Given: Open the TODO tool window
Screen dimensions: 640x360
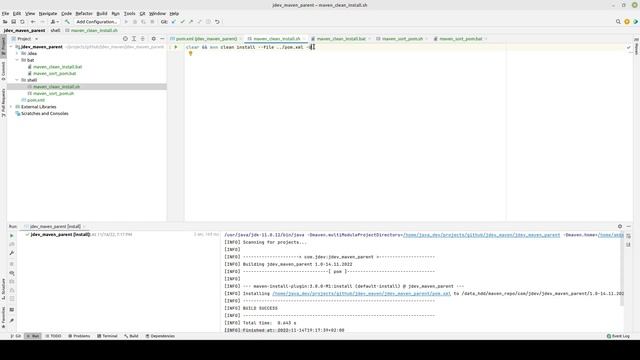Looking at the screenshot, I should (53, 336).
